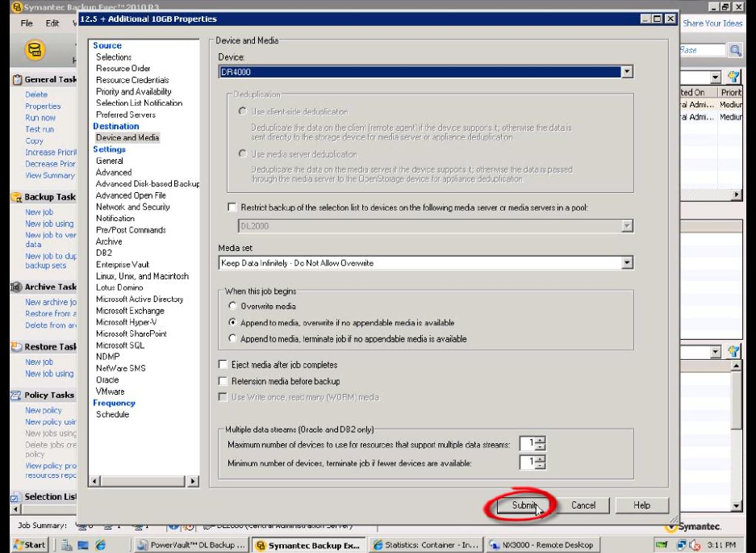This screenshot has height=553, width=756.
Task: Open upper filter dropdown in background job list
Action: coord(716,78)
